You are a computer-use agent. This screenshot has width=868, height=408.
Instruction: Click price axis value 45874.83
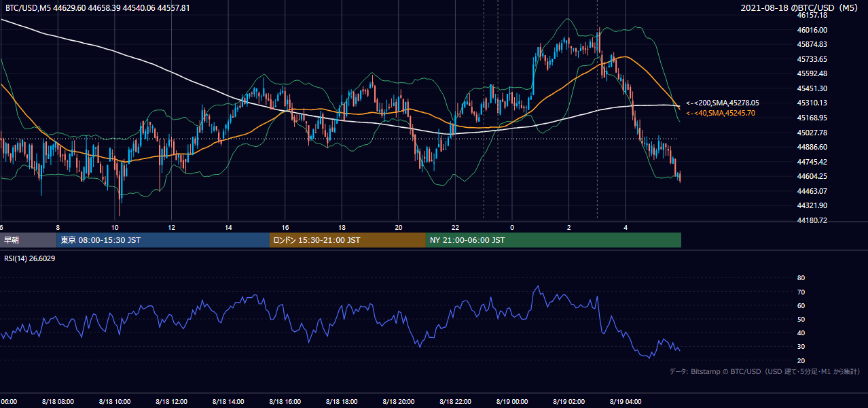(812, 44)
